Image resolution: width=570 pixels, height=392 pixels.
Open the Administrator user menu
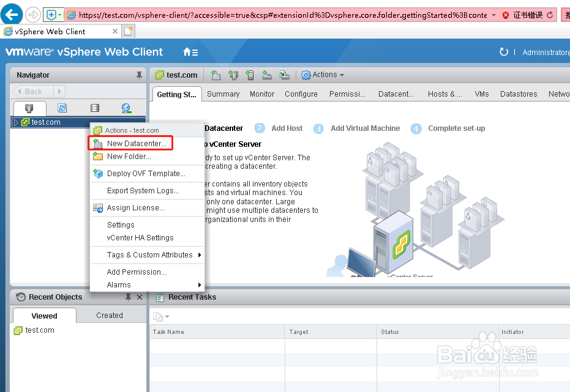(x=546, y=52)
